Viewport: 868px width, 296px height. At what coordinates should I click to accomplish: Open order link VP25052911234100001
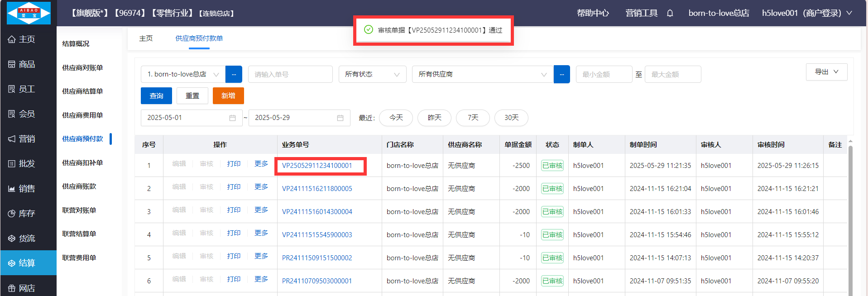(317, 166)
